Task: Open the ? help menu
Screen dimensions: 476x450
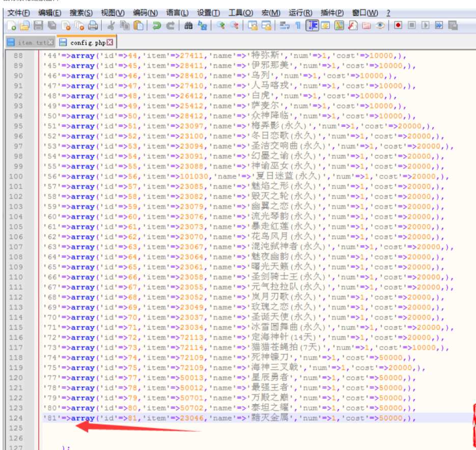Action: 388,13
